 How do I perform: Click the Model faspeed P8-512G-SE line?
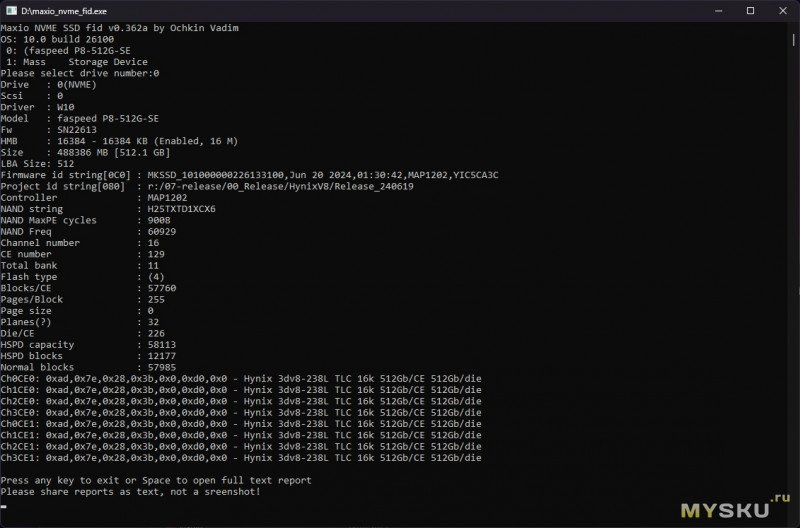[x=80, y=118]
